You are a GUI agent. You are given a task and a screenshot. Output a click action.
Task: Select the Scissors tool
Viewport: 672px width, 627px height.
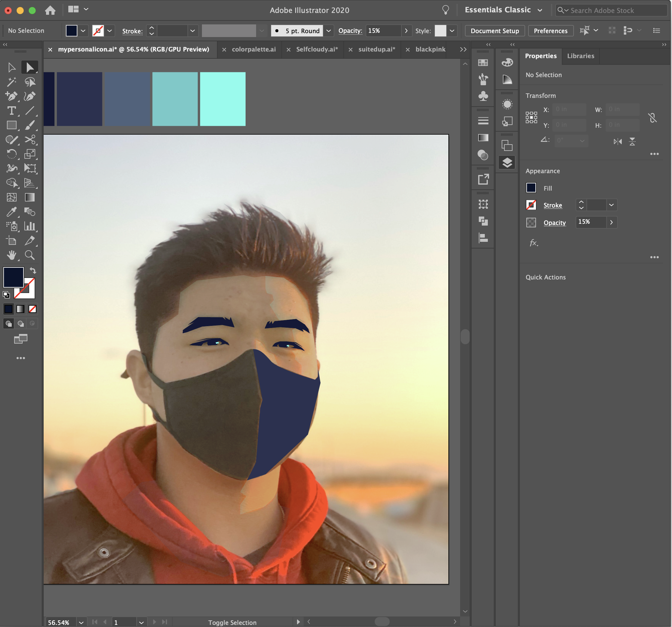tap(30, 140)
